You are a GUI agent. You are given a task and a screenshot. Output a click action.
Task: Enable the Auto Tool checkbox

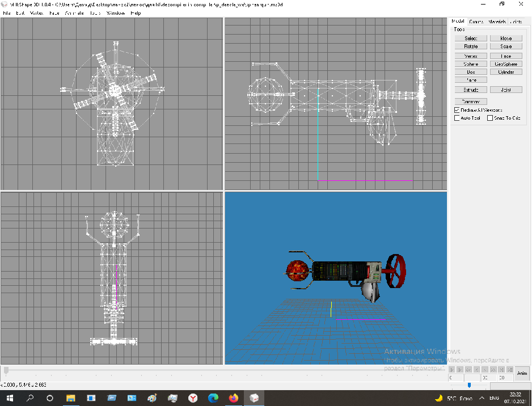pyautogui.click(x=457, y=118)
